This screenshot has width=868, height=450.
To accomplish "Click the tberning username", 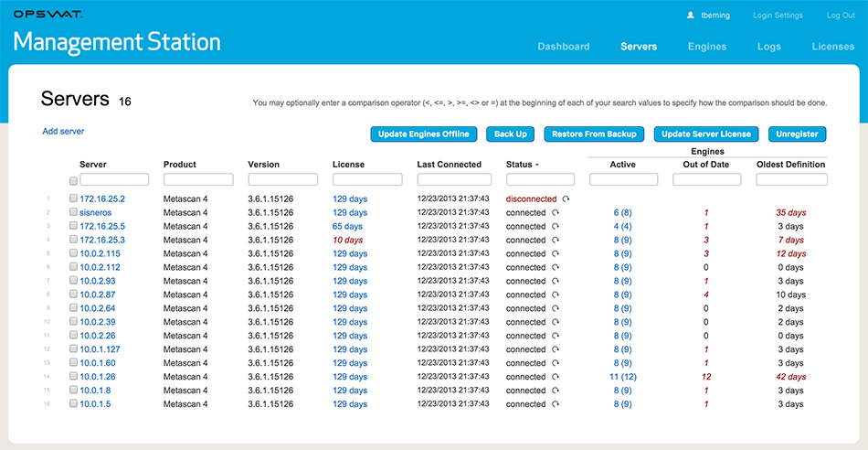I will tap(715, 16).
